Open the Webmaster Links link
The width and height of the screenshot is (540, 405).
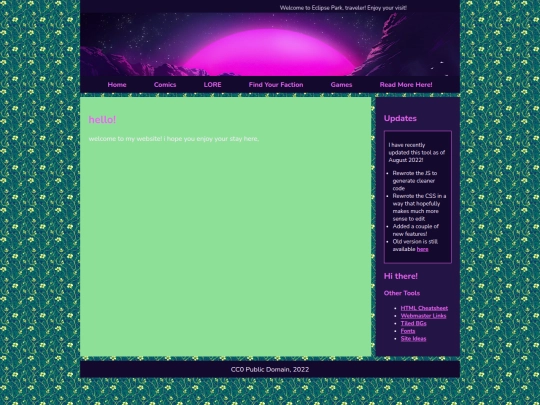coord(423,316)
